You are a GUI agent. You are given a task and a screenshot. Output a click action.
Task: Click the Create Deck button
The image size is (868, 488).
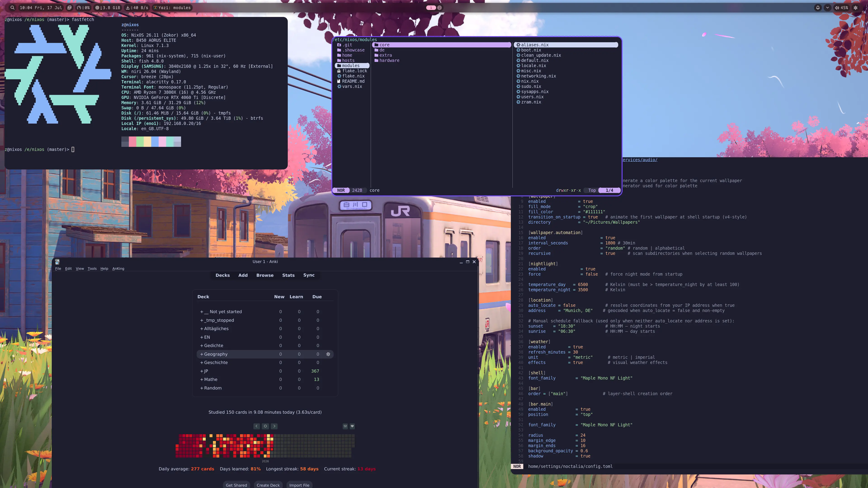(x=268, y=485)
